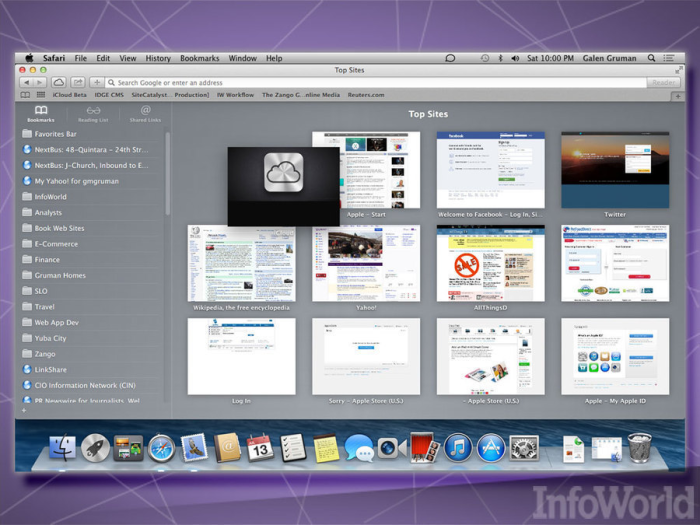Open the iCloud Tabs toolbar button
This screenshot has height=525, width=700.
coord(58,83)
